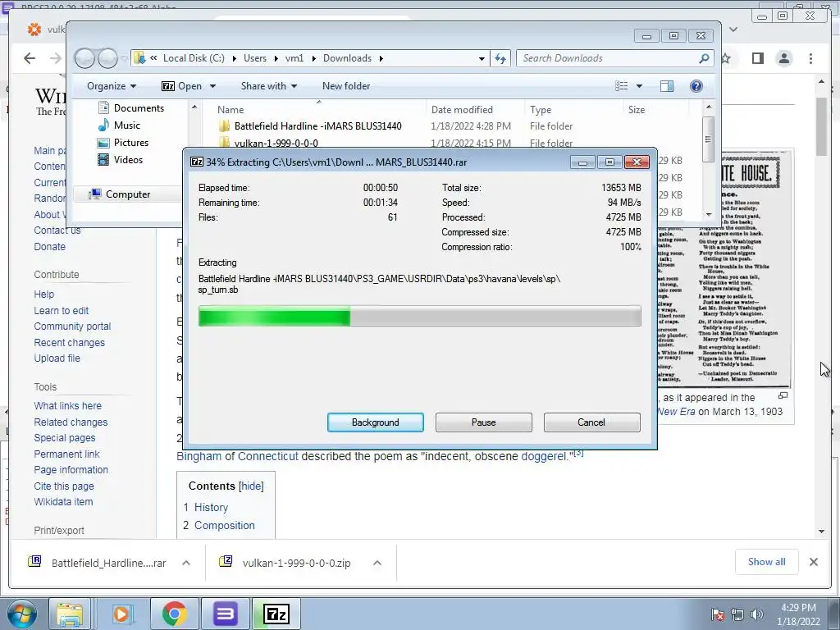Open Chrome three-dot menu
Image resolution: width=840 pixels, height=630 pixels.
point(810,58)
